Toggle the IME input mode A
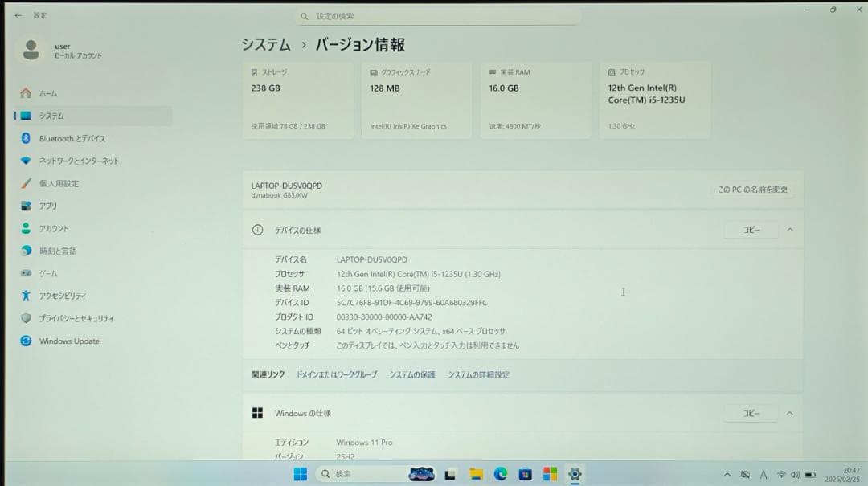Screen dimensions: 868x486 (763, 475)
